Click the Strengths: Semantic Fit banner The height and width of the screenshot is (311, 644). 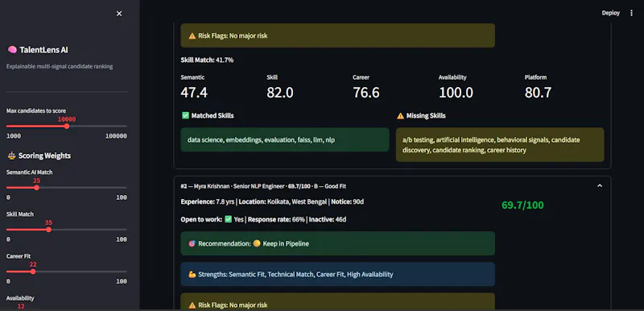click(x=337, y=274)
